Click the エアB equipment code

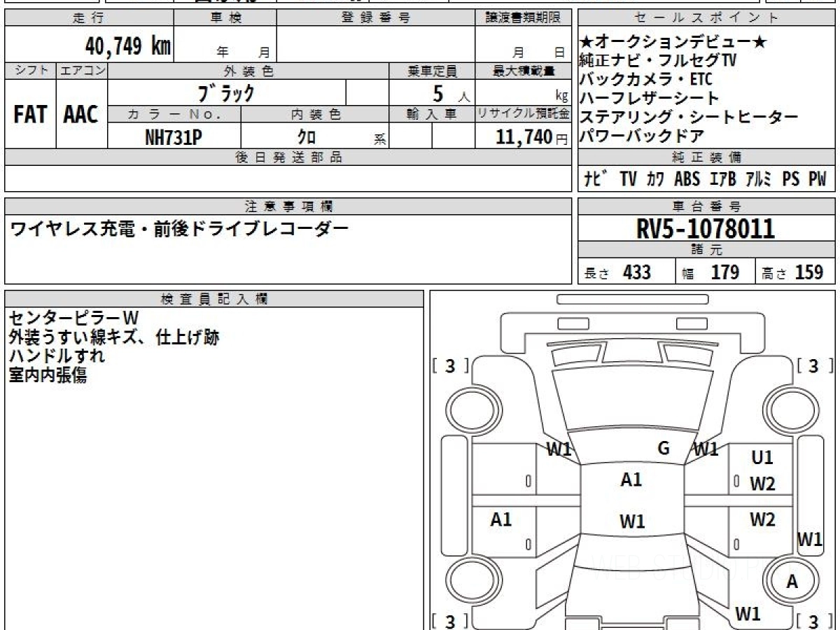click(x=722, y=179)
